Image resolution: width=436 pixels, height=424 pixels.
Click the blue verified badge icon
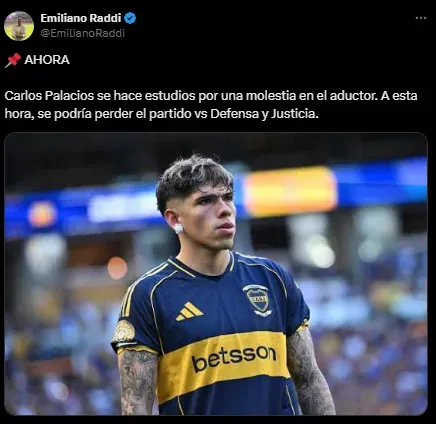(130, 18)
